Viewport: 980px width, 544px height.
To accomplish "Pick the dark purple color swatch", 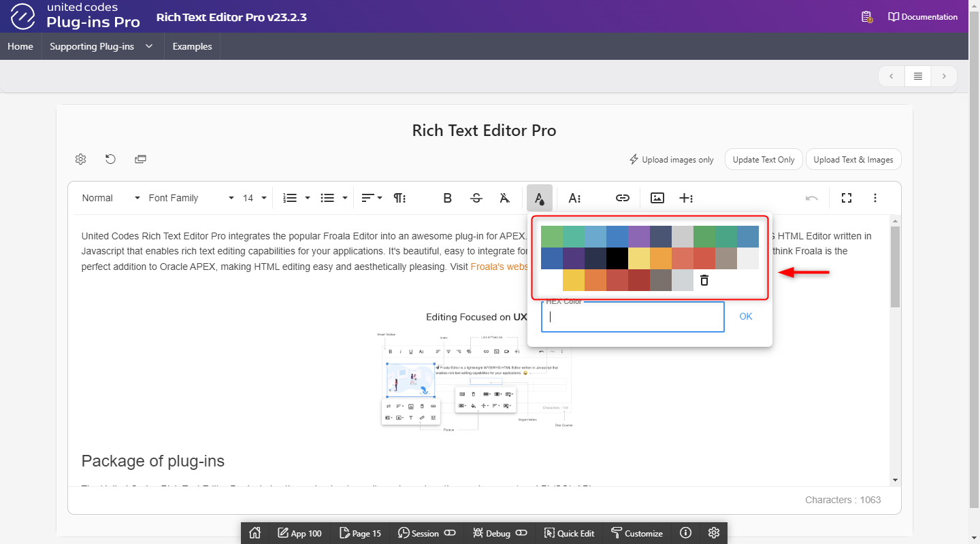I will [574, 258].
